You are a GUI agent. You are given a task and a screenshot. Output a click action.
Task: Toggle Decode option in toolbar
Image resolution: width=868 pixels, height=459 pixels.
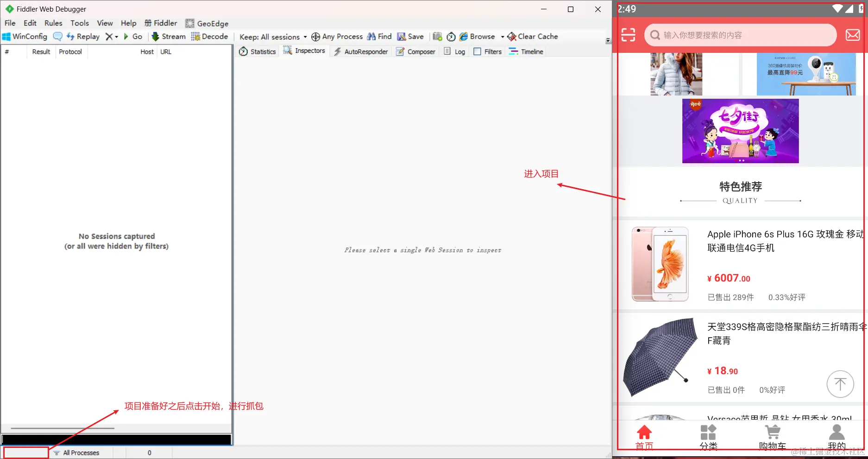point(209,36)
